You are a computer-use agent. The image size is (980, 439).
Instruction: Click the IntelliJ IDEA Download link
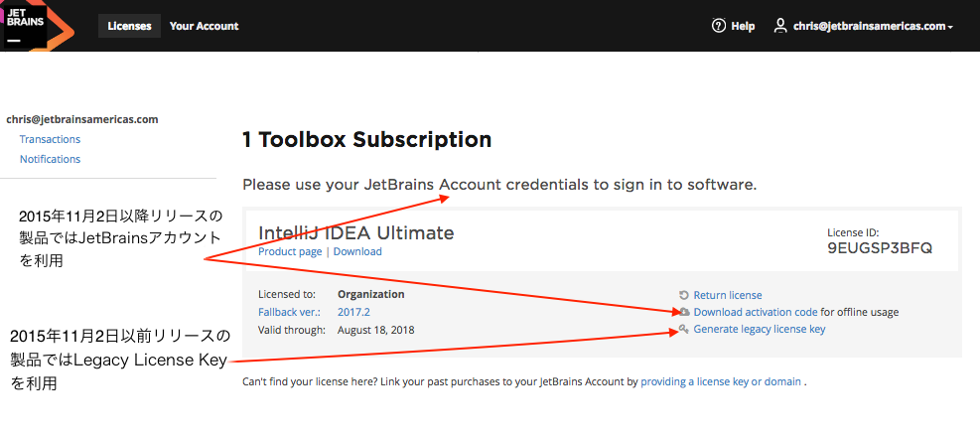tap(357, 251)
